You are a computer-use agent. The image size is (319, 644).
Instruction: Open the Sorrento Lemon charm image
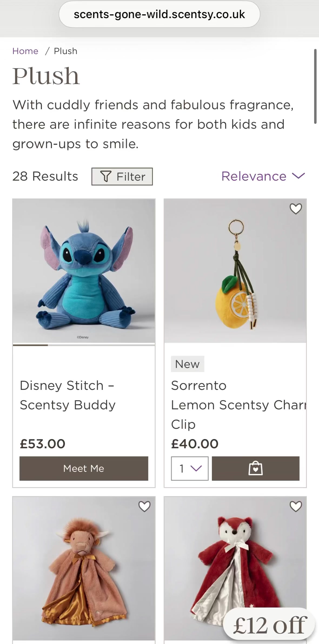pos(235,271)
